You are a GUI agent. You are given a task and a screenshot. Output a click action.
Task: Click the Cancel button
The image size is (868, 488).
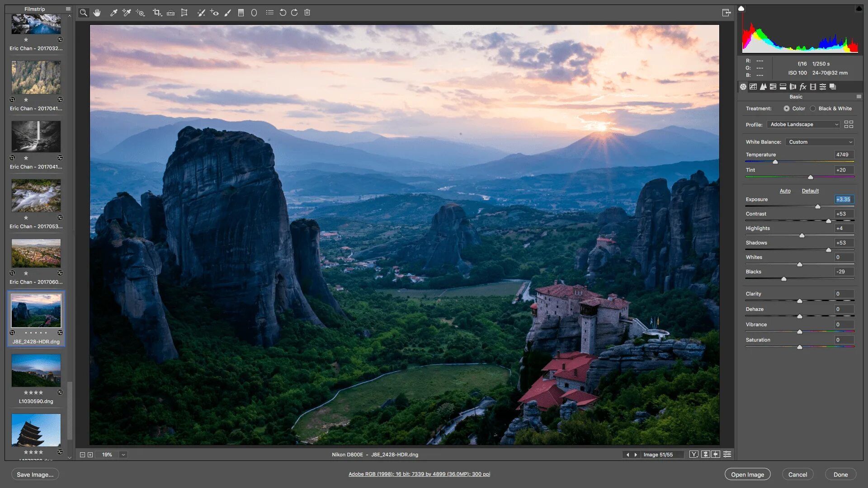click(797, 474)
